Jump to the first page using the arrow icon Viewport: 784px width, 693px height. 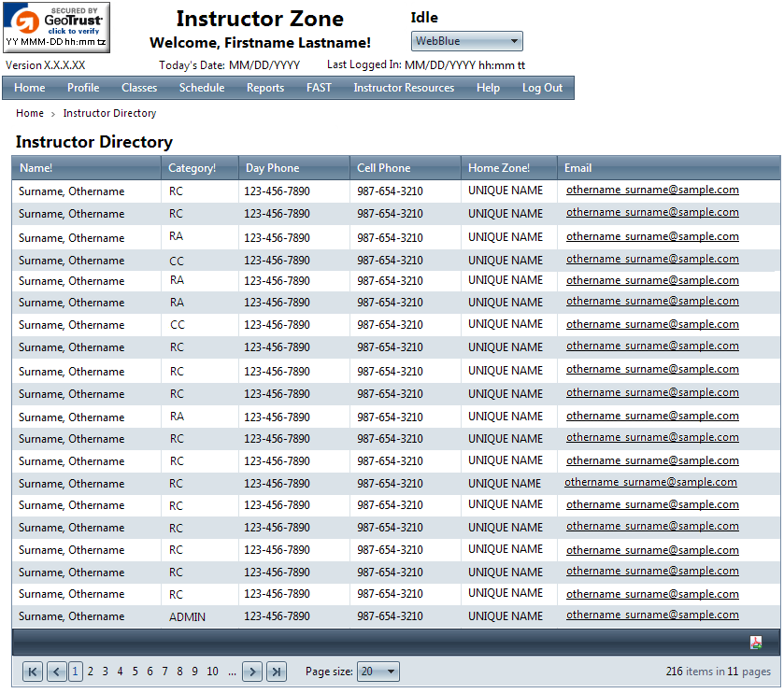click(x=32, y=671)
